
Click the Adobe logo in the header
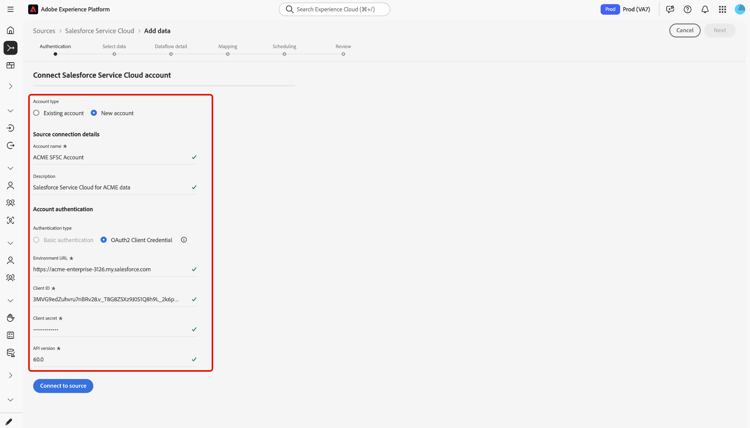click(x=33, y=9)
